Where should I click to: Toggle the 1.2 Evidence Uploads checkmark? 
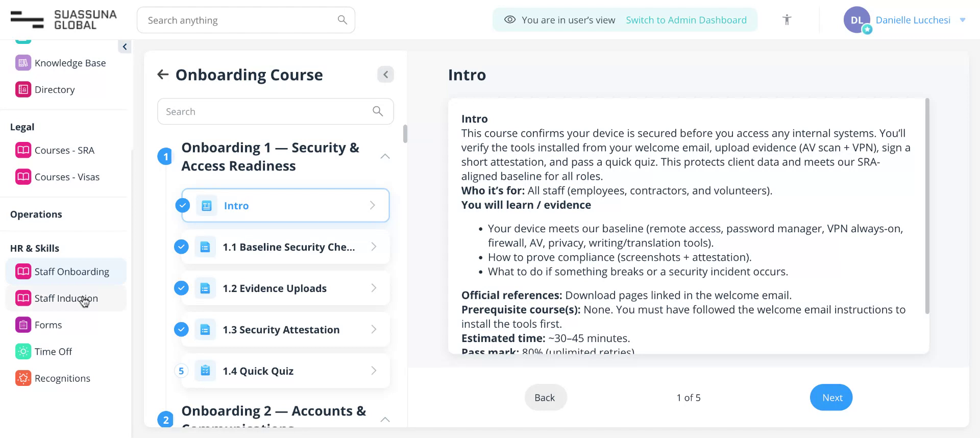pos(181,288)
